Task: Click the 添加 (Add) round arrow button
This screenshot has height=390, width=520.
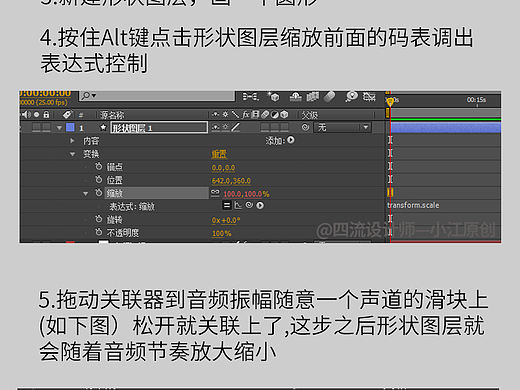Action: pos(291,140)
